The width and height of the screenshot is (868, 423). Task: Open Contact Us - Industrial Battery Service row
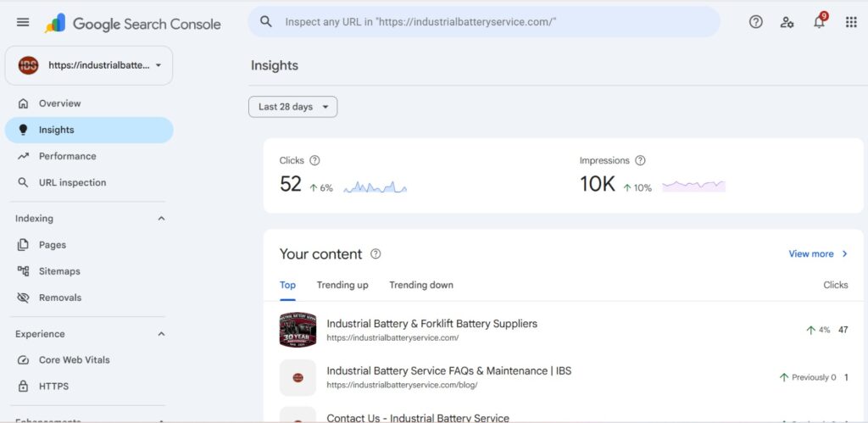coord(564,415)
